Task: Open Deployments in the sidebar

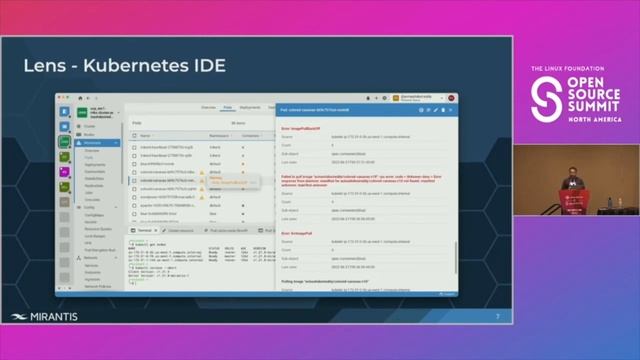Action: click(95, 165)
